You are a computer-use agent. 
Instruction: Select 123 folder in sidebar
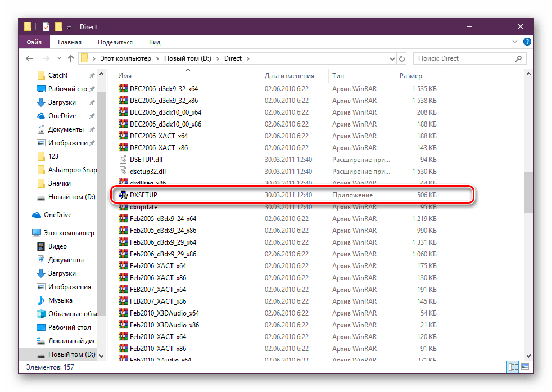pyautogui.click(x=48, y=156)
